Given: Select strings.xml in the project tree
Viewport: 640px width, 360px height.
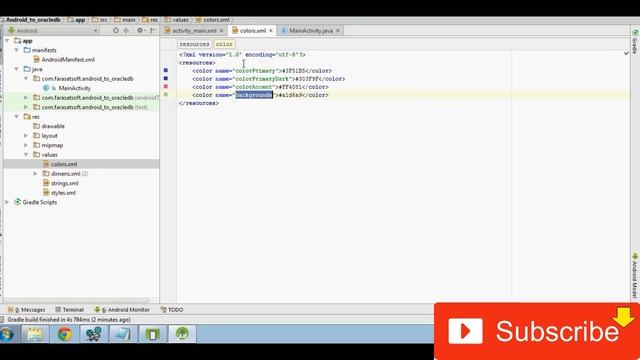Looking at the screenshot, I should 64,183.
